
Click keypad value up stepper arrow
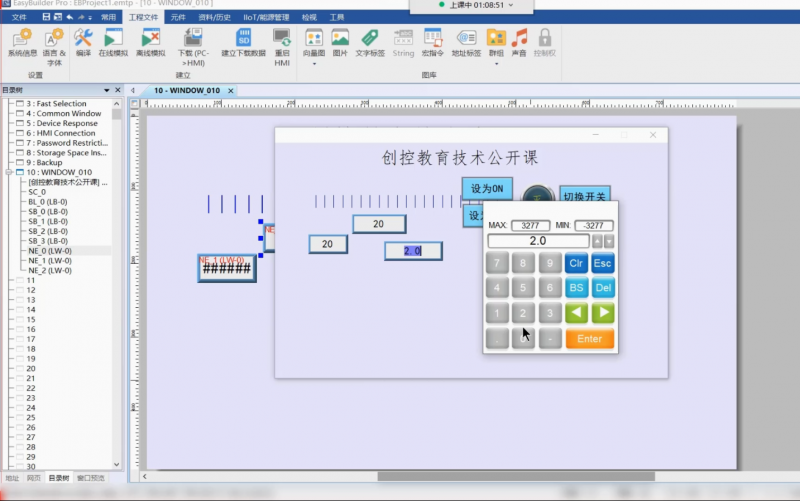(x=597, y=241)
